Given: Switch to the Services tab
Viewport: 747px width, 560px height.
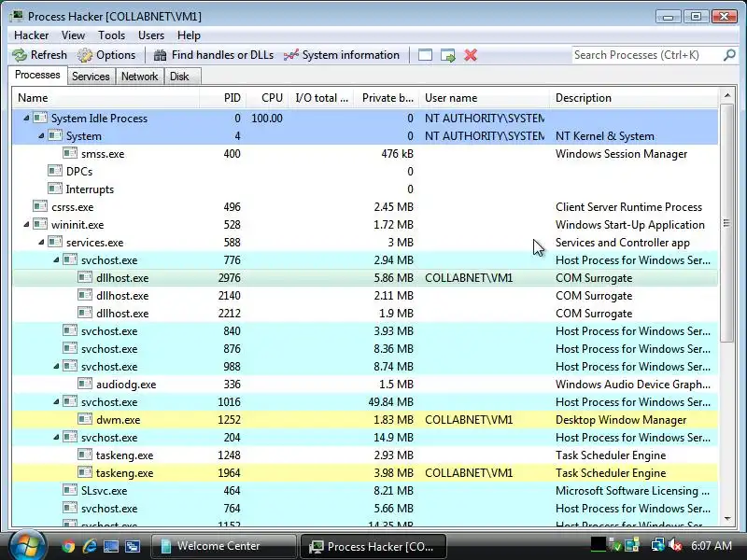Looking at the screenshot, I should point(91,77).
